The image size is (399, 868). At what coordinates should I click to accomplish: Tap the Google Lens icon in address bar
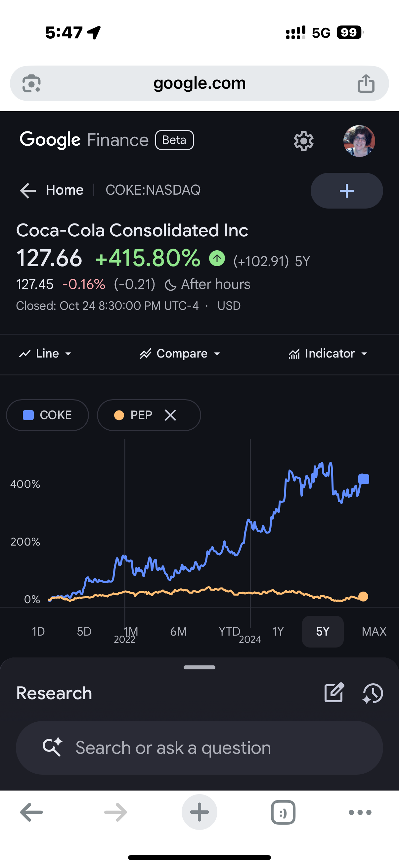click(x=31, y=83)
